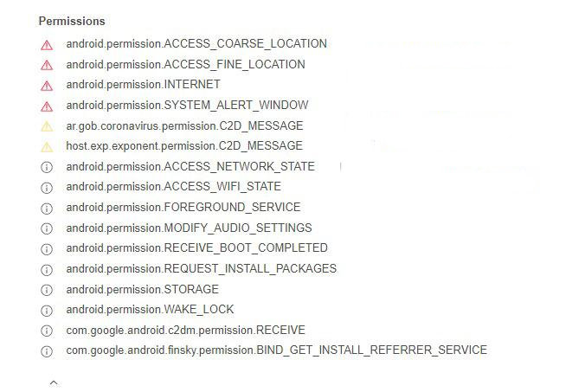This screenshot has height=392, width=585.
Task: Click info icon beside FOREGROUND_SERVICE
Action: (47, 209)
